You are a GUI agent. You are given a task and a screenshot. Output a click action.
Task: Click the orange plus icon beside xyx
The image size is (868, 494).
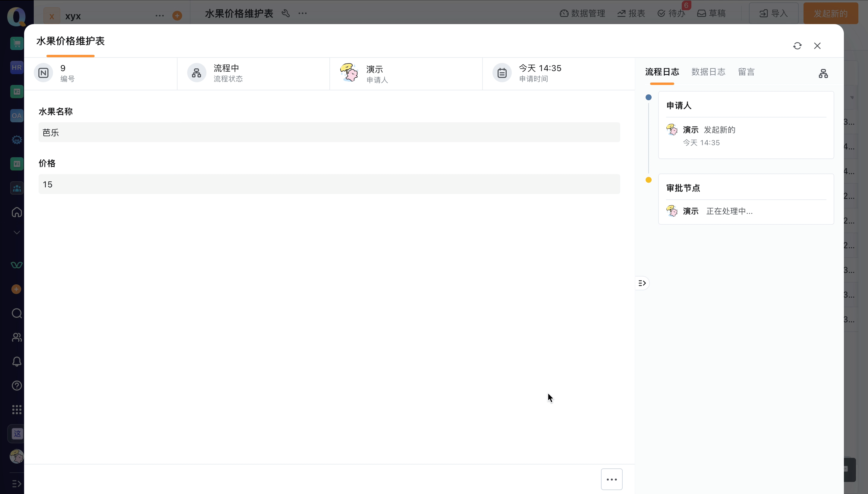pyautogui.click(x=177, y=16)
